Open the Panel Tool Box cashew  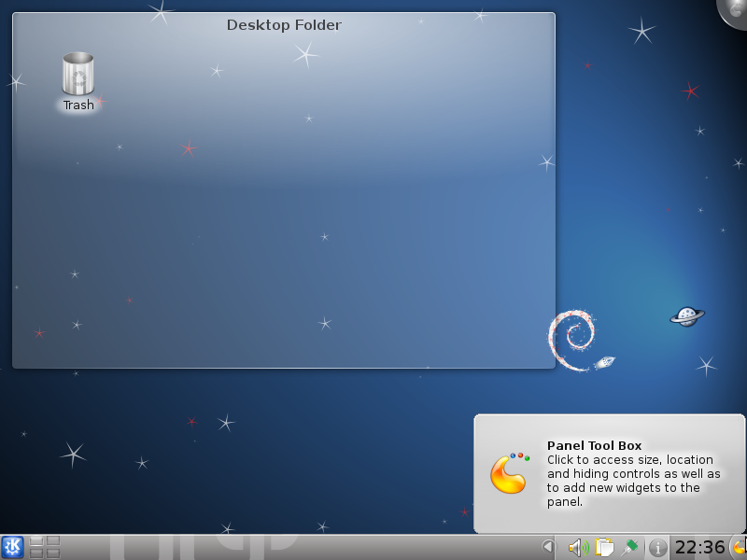point(740,547)
